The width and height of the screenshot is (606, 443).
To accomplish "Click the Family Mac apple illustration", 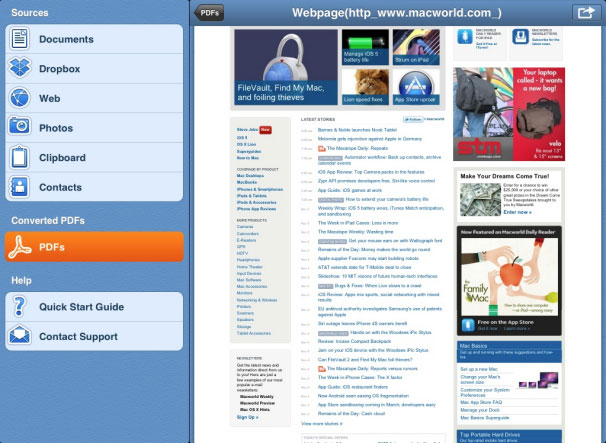I will click(509, 276).
